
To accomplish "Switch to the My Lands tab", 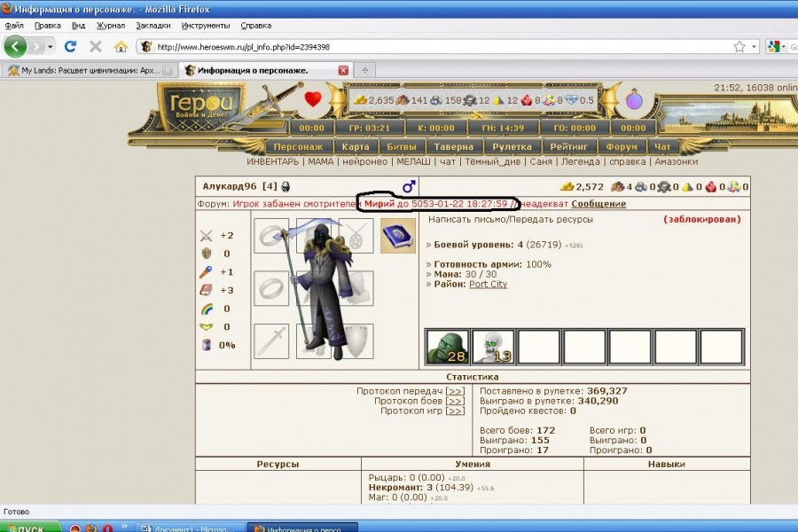I will point(89,70).
